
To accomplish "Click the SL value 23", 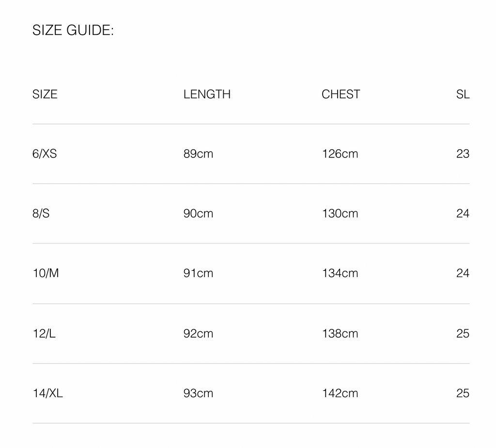I will 463,154.
